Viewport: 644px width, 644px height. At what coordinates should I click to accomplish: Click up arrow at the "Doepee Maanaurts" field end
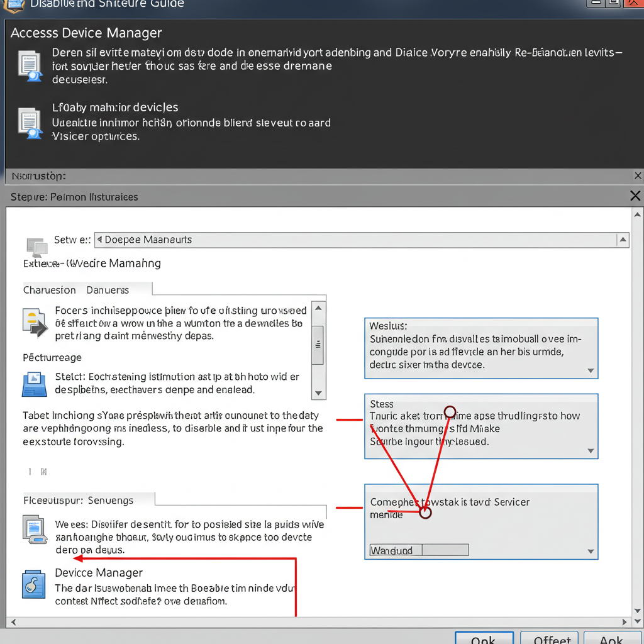(x=623, y=240)
